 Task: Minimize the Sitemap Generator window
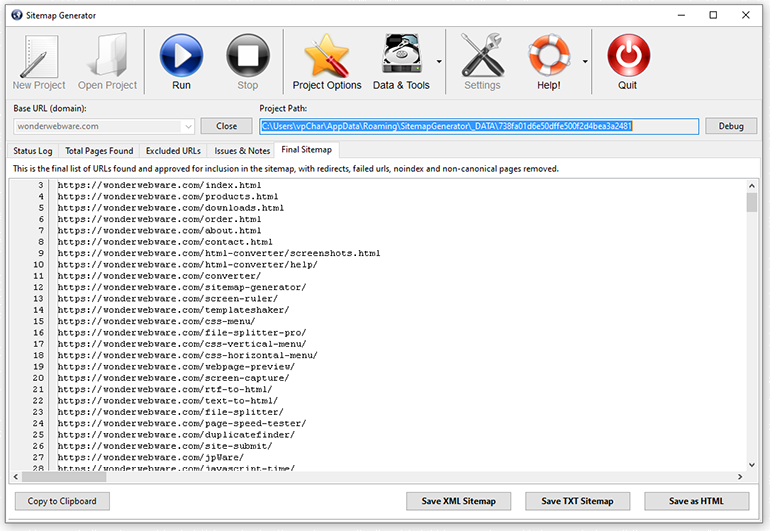pos(681,15)
